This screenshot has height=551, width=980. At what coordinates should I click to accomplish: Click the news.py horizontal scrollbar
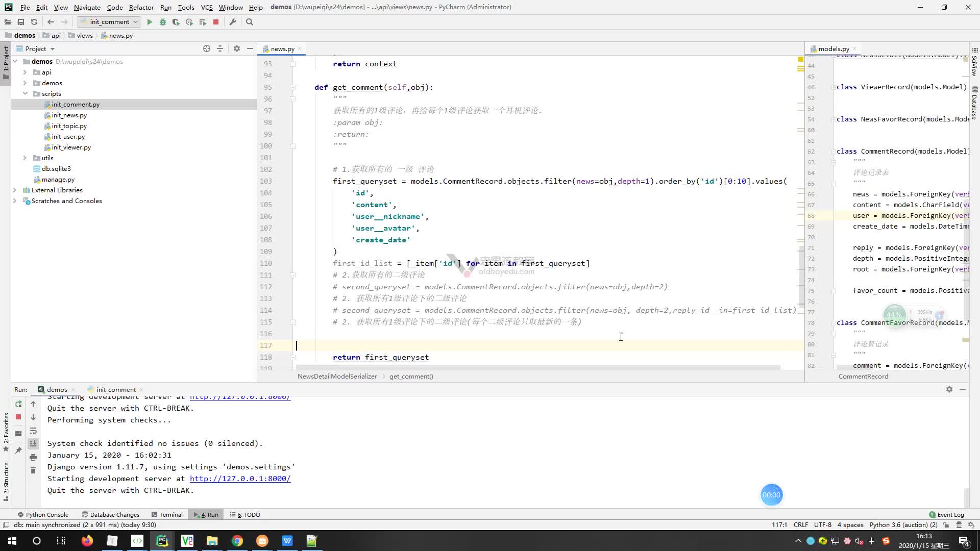click(537, 367)
